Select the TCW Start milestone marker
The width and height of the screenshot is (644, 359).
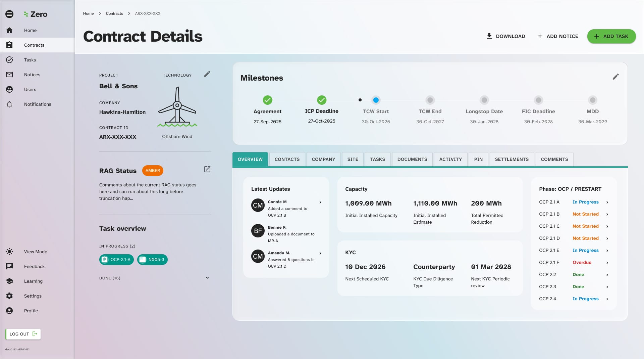(x=376, y=100)
